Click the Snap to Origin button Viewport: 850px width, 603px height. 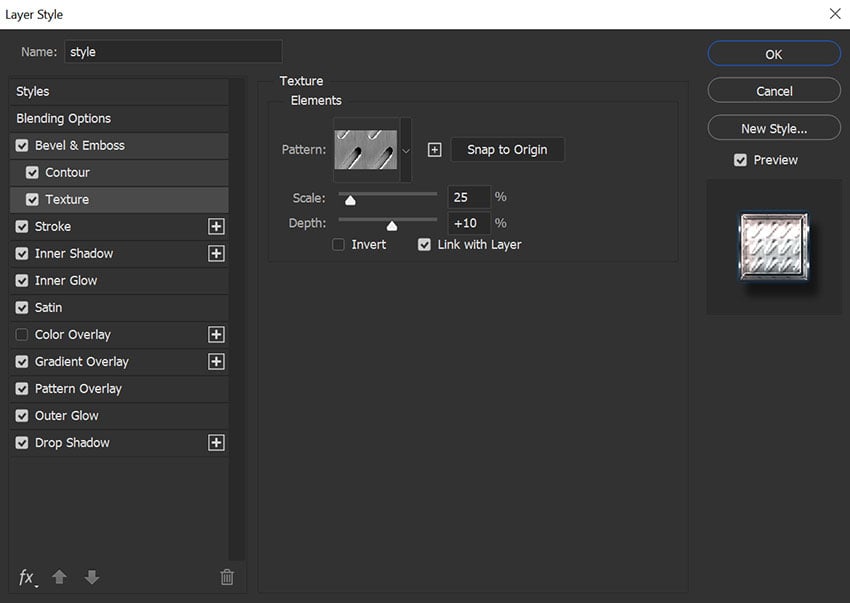(x=507, y=149)
